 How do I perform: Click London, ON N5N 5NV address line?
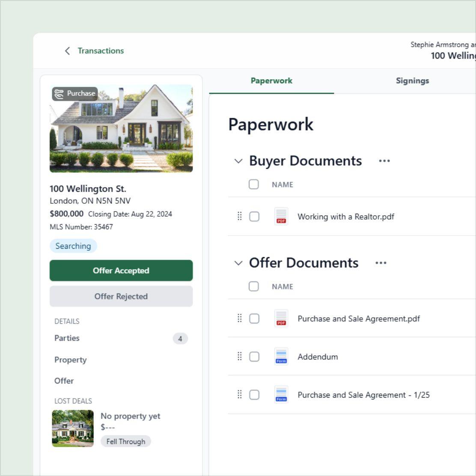(x=90, y=201)
